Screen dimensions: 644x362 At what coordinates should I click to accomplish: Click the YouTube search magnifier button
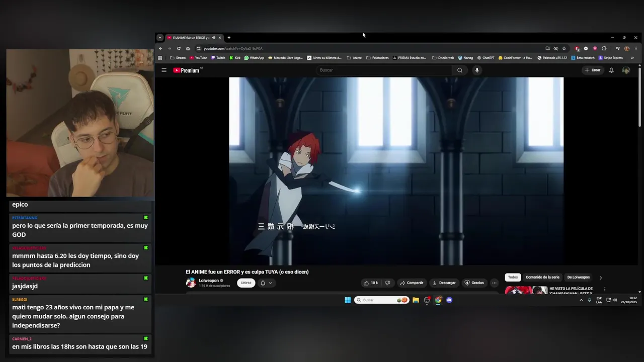[x=459, y=70]
